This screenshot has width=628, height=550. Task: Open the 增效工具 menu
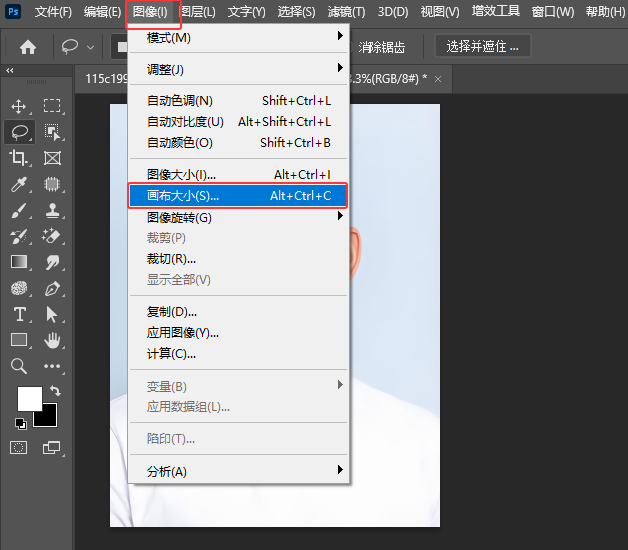[495, 11]
